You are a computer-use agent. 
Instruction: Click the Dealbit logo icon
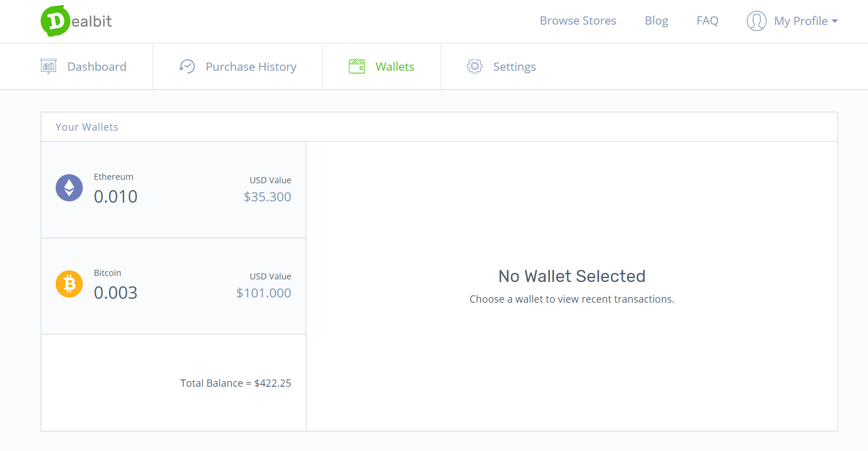(55, 21)
